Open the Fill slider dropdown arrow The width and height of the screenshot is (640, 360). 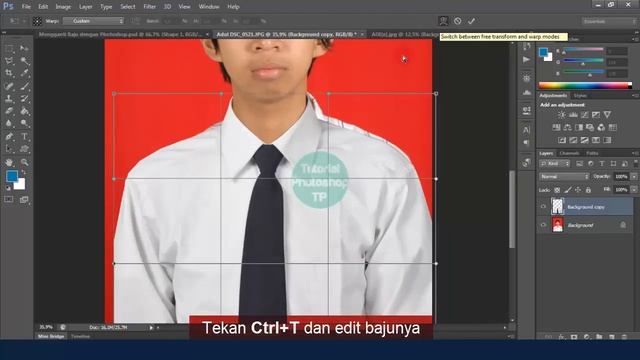[x=634, y=190]
